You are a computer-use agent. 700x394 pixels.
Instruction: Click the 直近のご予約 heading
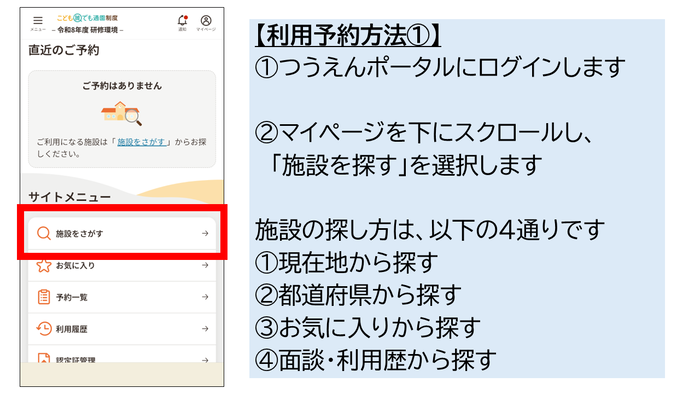[64, 50]
